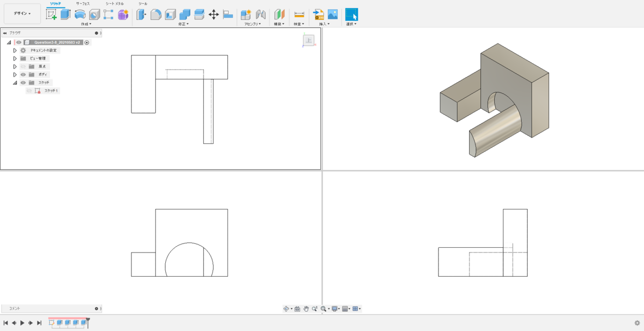Screen dimensions: 644x331
Task: Activate the Pan hand tool
Action: click(x=306, y=309)
